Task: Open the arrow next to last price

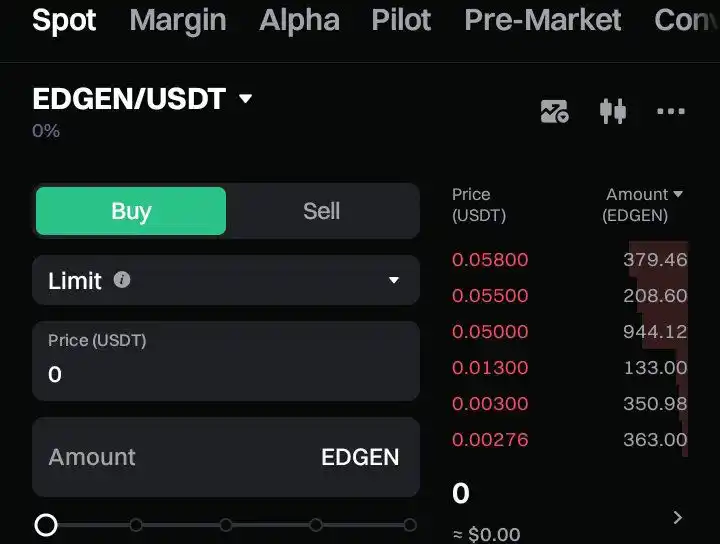Action: pos(677,518)
